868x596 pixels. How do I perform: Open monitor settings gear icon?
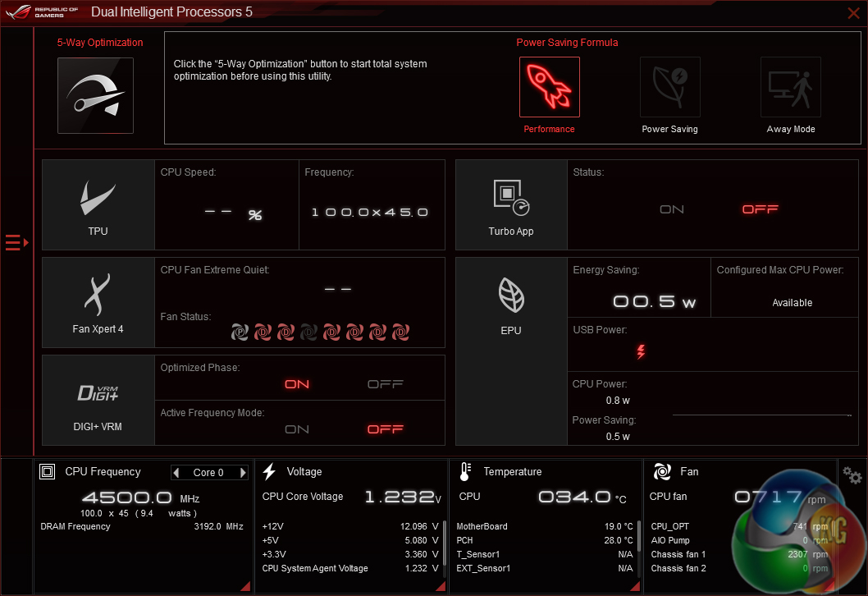pyautogui.click(x=852, y=475)
